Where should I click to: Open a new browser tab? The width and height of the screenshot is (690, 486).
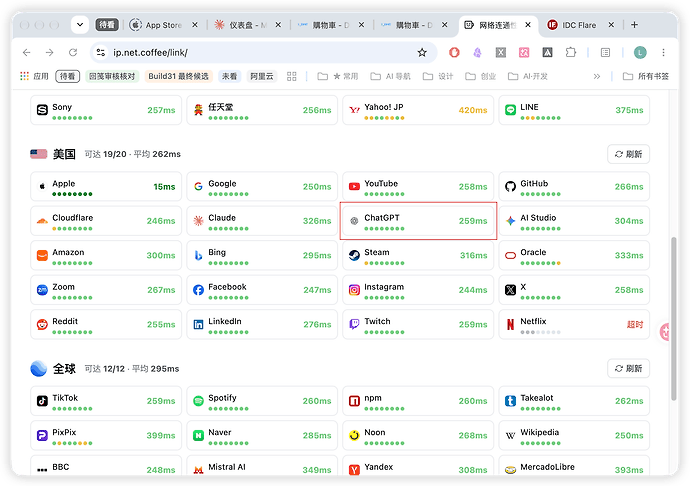point(634,25)
